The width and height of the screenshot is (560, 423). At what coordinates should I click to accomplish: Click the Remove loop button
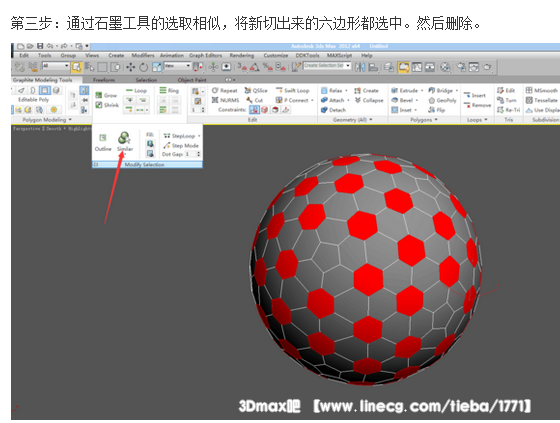point(477,105)
